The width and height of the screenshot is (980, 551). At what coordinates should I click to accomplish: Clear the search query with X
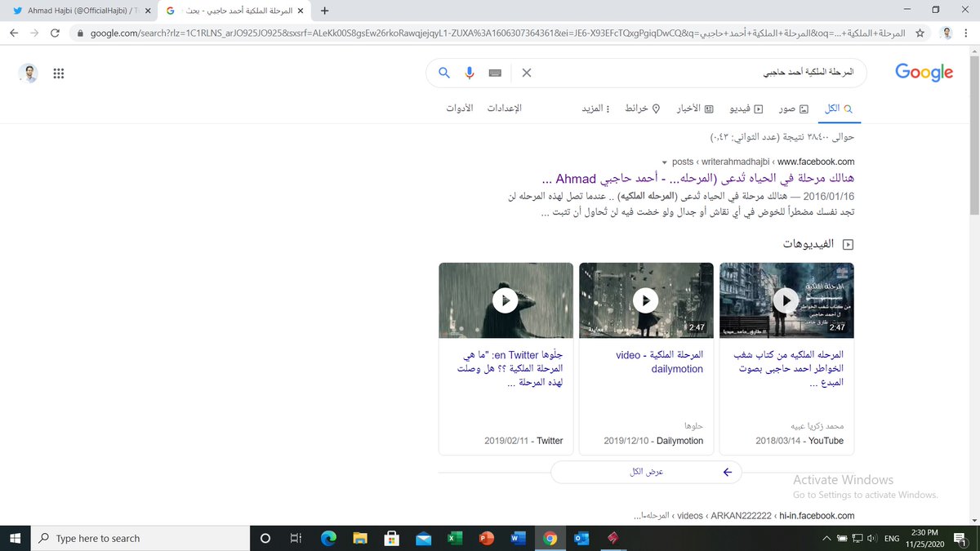[x=527, y=73]
